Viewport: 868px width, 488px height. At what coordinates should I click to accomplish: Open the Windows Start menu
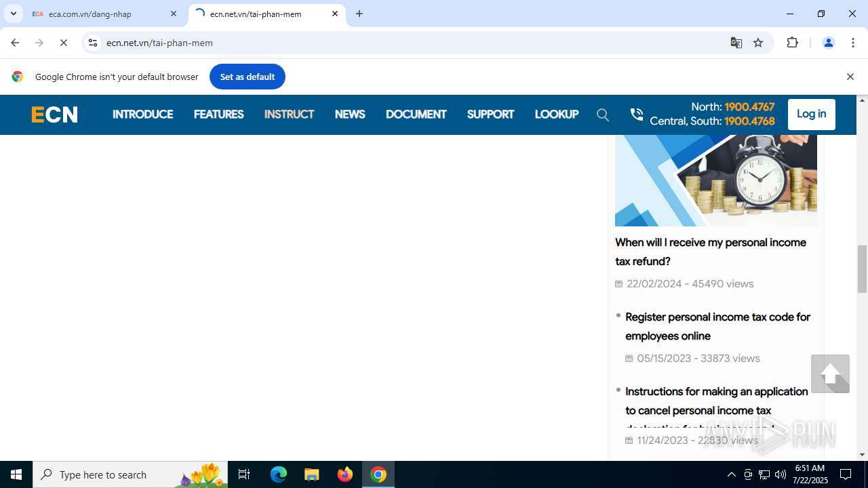[x=16, y=474]
